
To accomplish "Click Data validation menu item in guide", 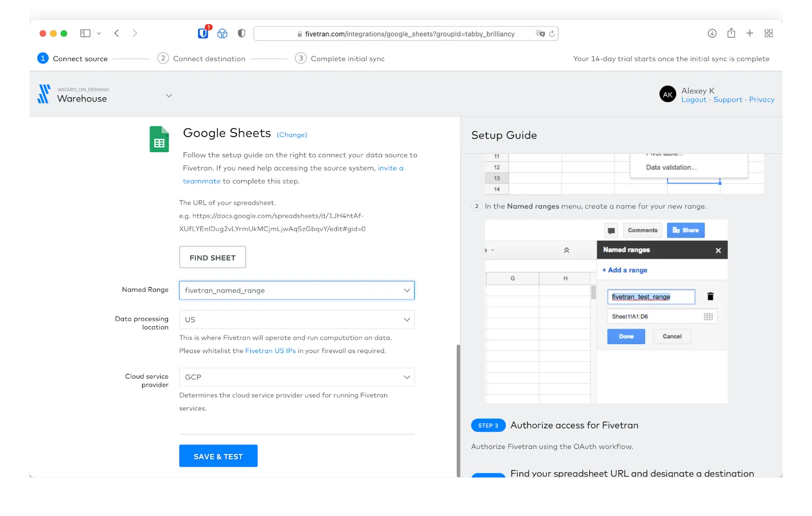I will (x=671, y=167).
